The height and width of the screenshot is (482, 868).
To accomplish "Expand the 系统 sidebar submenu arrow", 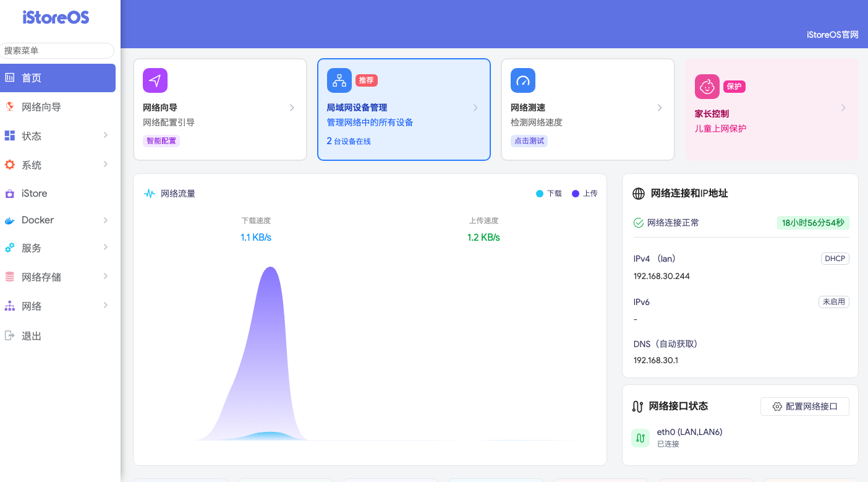I will (x=106, y=164).
